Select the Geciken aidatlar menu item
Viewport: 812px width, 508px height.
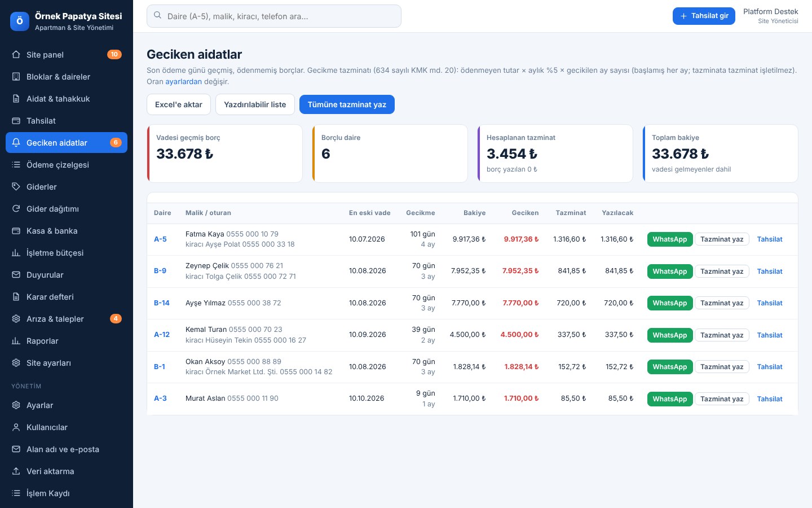pyautogui.click(x=67, y=143)
